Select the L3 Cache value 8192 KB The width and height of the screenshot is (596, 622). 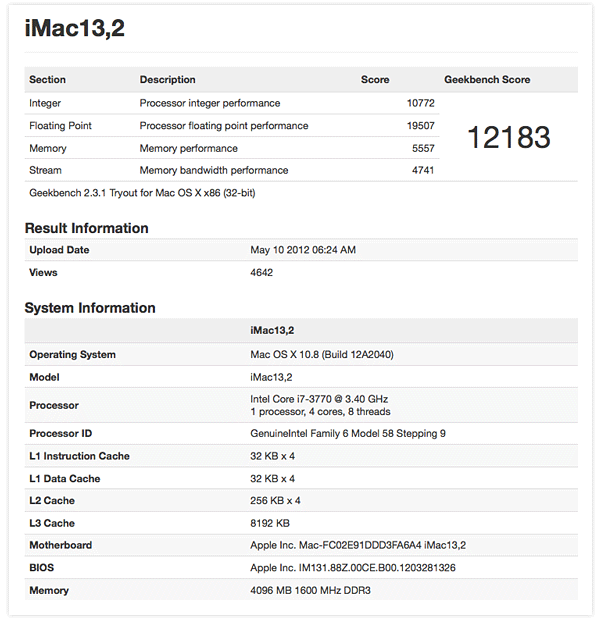coord(270,523)
